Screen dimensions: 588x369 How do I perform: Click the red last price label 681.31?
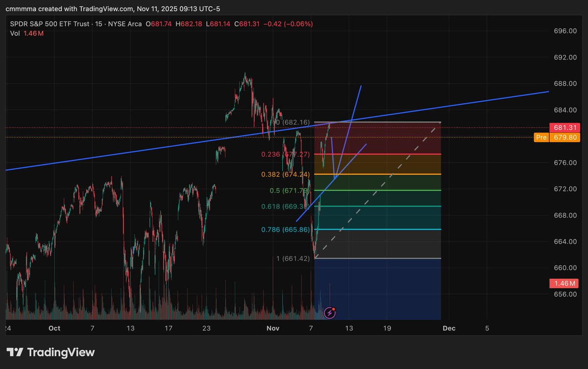tap(564, 126)
